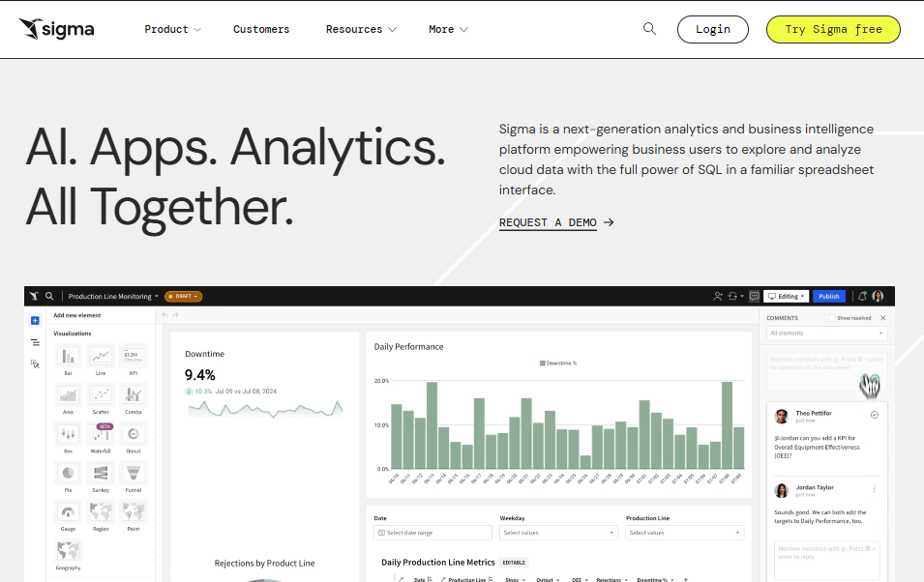Open the All elements comments filter dropdown
The height and width of the screenshot is (582, 924).
[x=826, y=334]
